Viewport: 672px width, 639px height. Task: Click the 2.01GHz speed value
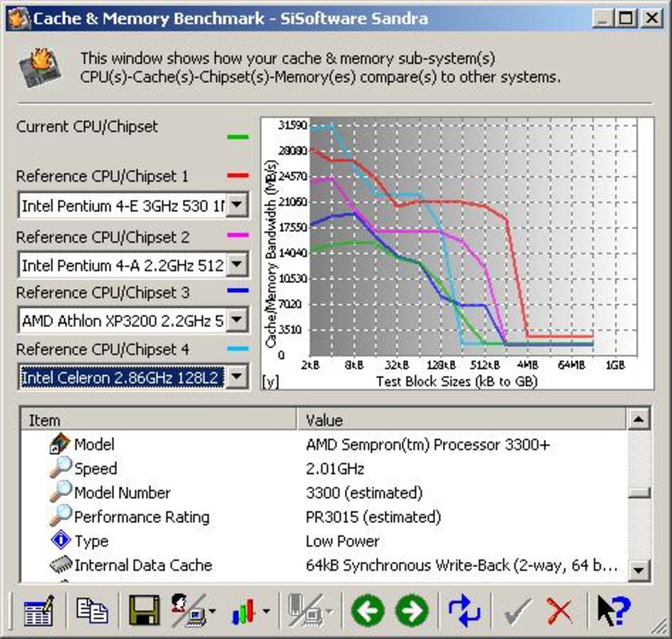pos(335,468)
